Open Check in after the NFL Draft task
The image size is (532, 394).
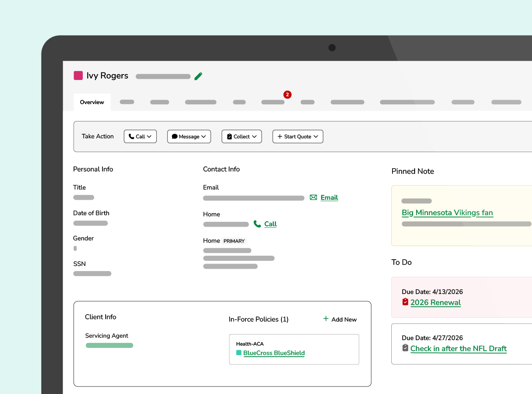[458, 349]
